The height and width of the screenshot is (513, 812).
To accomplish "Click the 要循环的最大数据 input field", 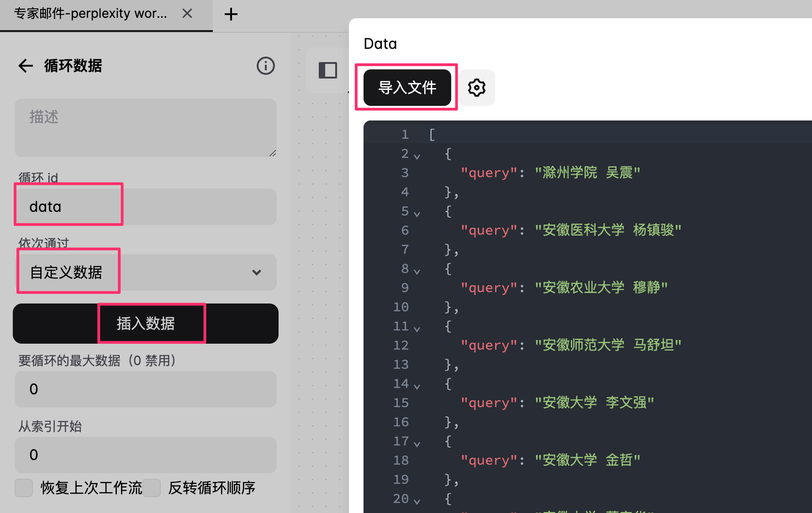I will [146, 389].
